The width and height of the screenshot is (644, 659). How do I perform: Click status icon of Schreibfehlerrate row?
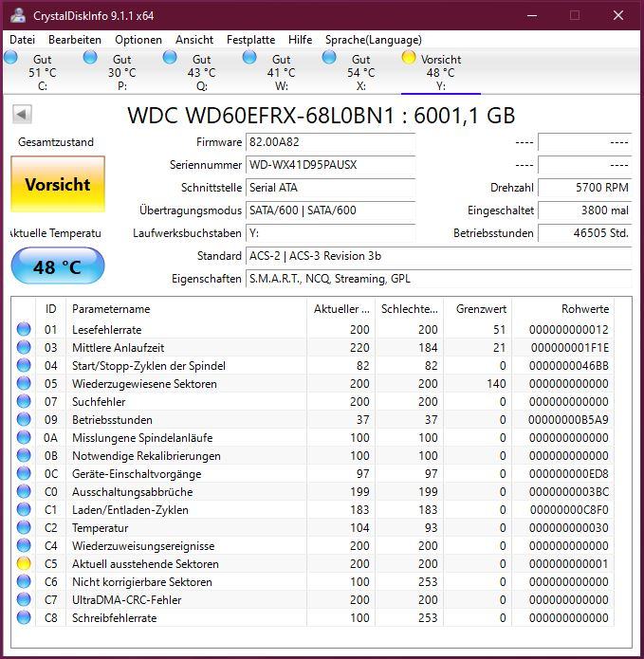click(x=24, y=618)
